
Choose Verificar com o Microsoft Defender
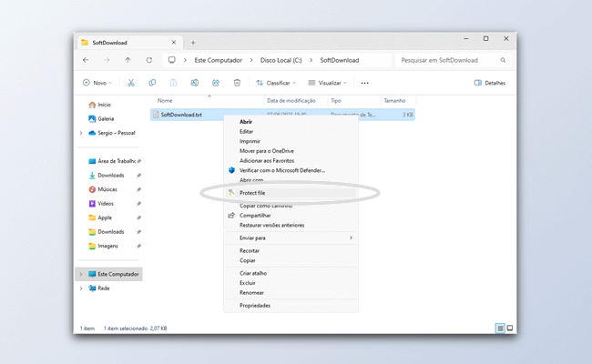(x=282, y=170)
